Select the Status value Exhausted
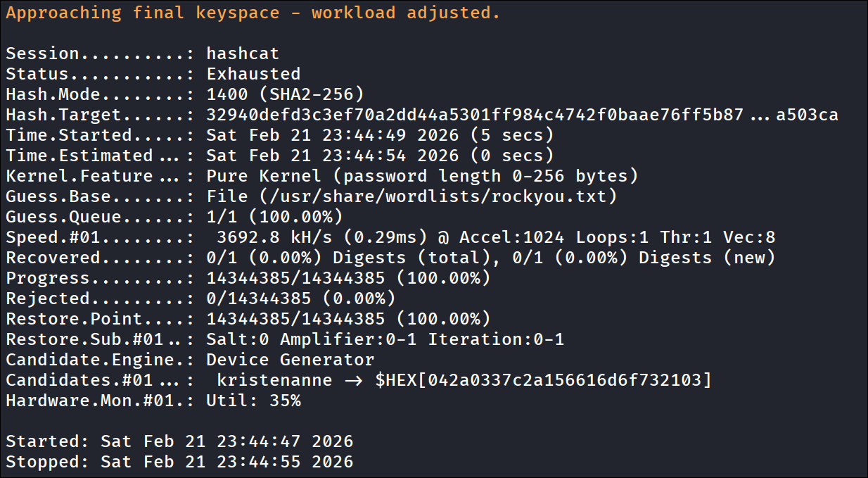 click(x=253, y=74)
